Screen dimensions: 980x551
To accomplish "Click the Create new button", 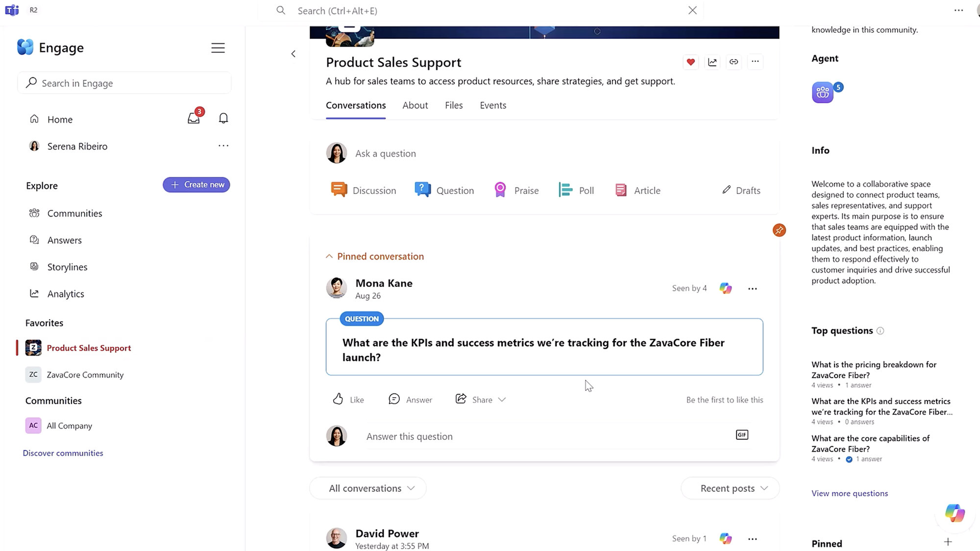I will tap(196, 185).
